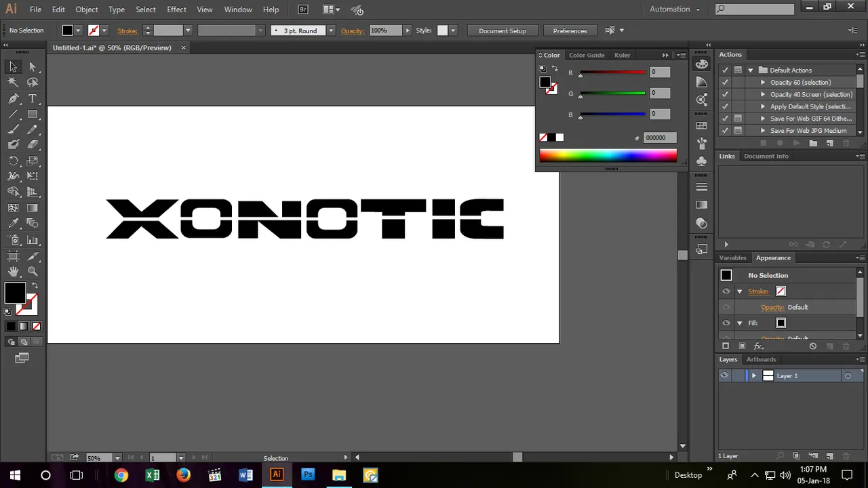Screen dimensions: 868x488
Task: Select the Paintbrush tool
Action: (x=13, y=129)
